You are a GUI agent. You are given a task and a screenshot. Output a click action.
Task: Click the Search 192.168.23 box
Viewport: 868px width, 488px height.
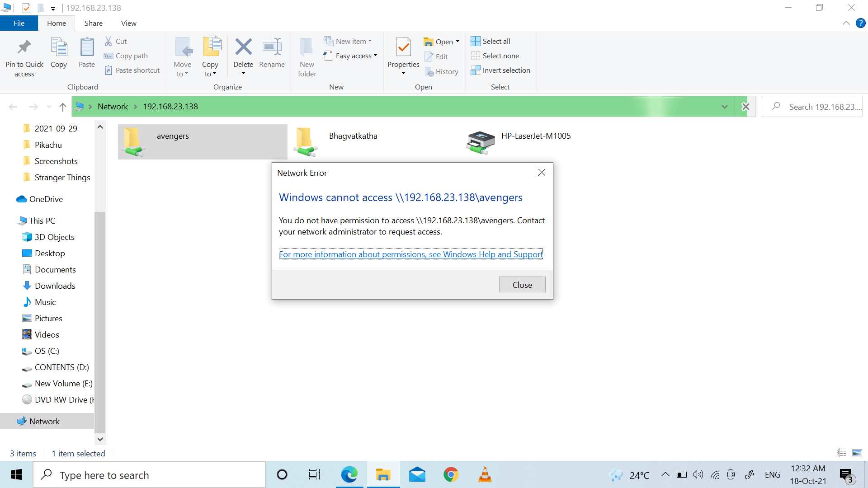(812, 107)
